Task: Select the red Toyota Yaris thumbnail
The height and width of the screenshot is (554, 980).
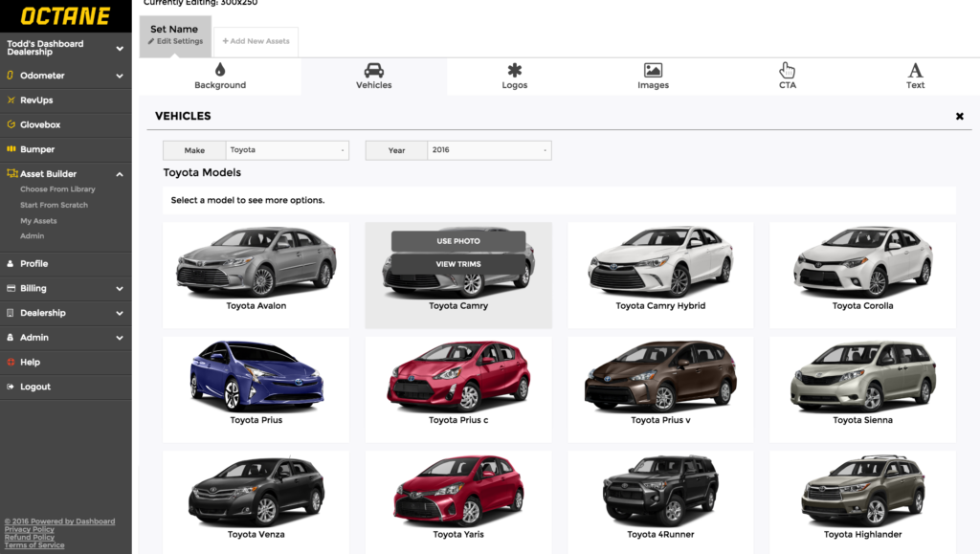Action: tap(458, 502)
